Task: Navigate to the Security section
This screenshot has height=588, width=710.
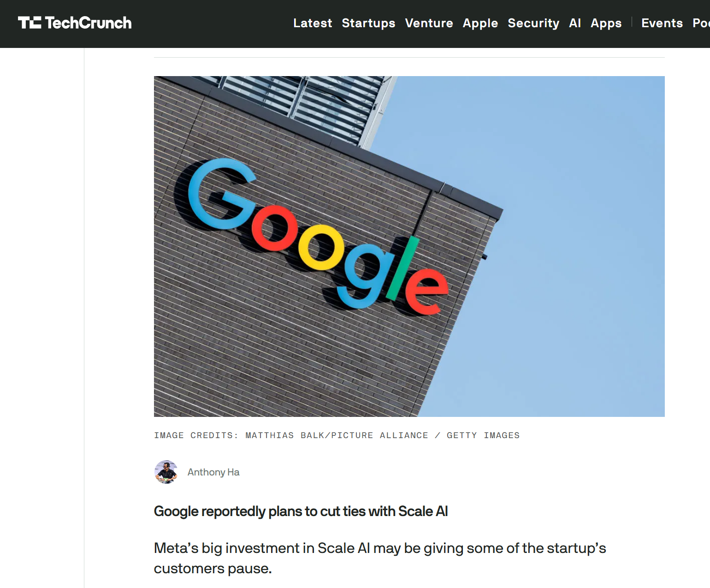Action: (533, 24)
